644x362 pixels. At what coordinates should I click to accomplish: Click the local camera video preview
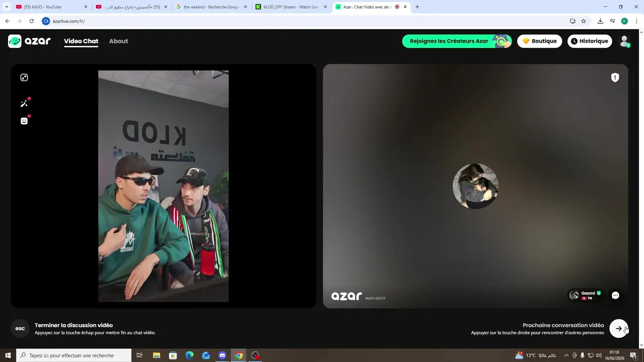164,186
